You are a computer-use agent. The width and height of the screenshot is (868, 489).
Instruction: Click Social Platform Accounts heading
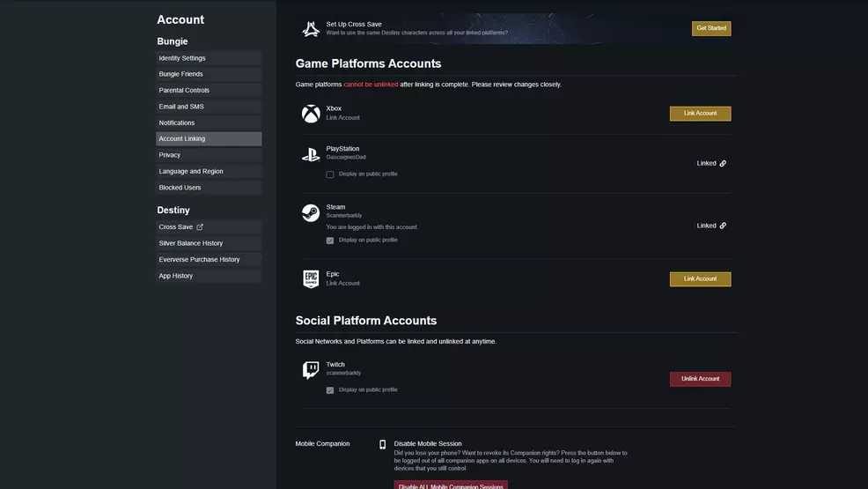[x=366, y=321]
